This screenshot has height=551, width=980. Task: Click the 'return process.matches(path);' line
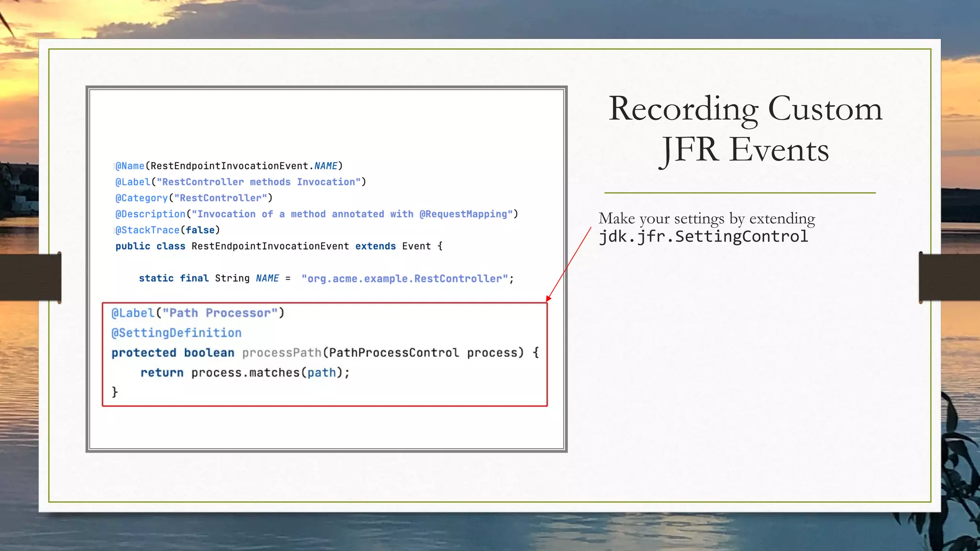(x=245, y=373)
